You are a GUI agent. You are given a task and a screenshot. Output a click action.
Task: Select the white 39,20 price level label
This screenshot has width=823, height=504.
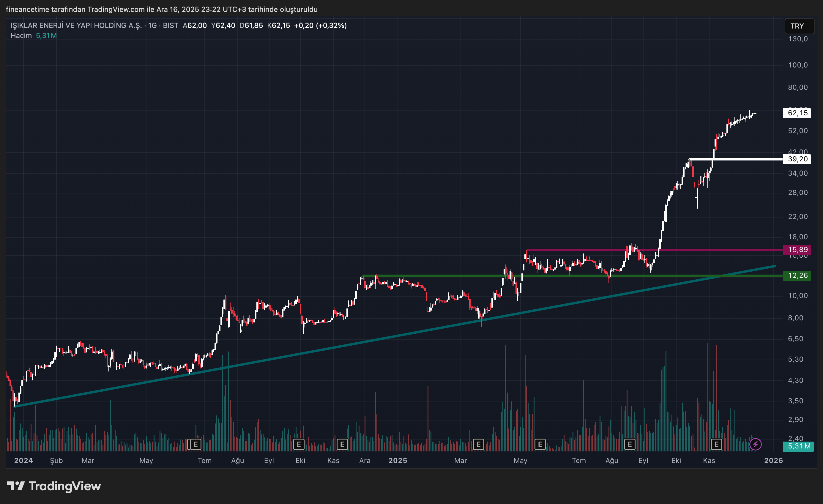coord(797,159)
